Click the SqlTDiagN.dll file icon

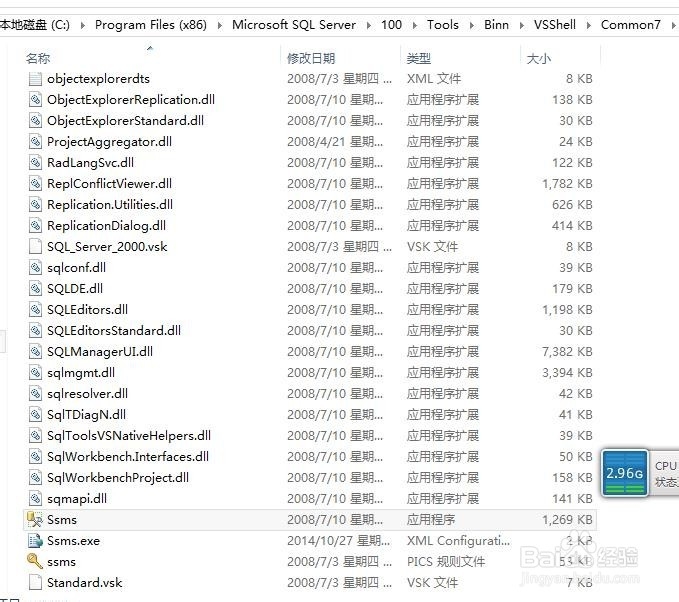pos(35,415)
